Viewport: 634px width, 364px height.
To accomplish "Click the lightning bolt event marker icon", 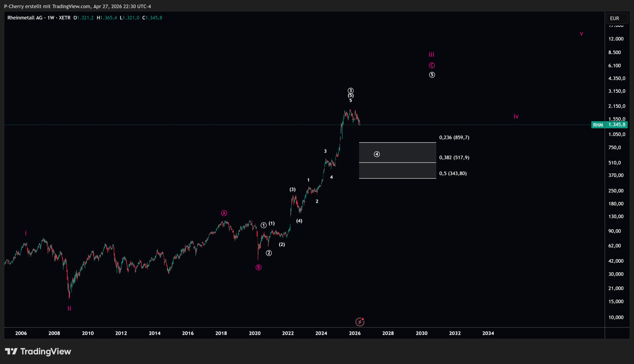I will coord(360,322).
